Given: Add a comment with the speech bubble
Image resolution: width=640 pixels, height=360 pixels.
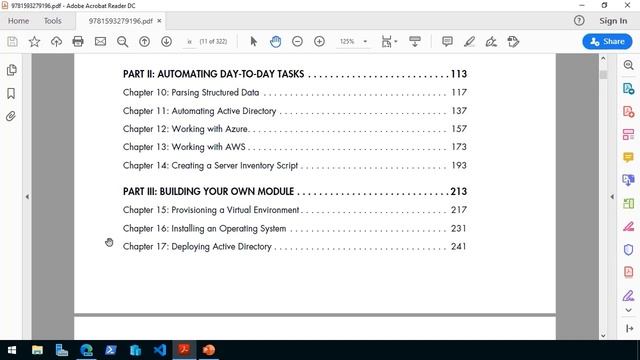Looking at the screenshot, I should tap(447, 41).
